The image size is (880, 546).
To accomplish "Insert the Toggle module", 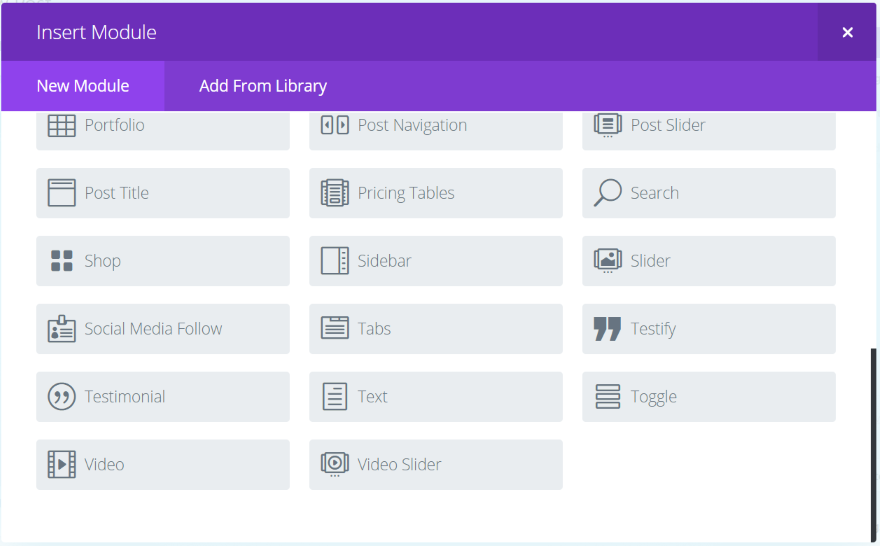I will click(709, 397).
